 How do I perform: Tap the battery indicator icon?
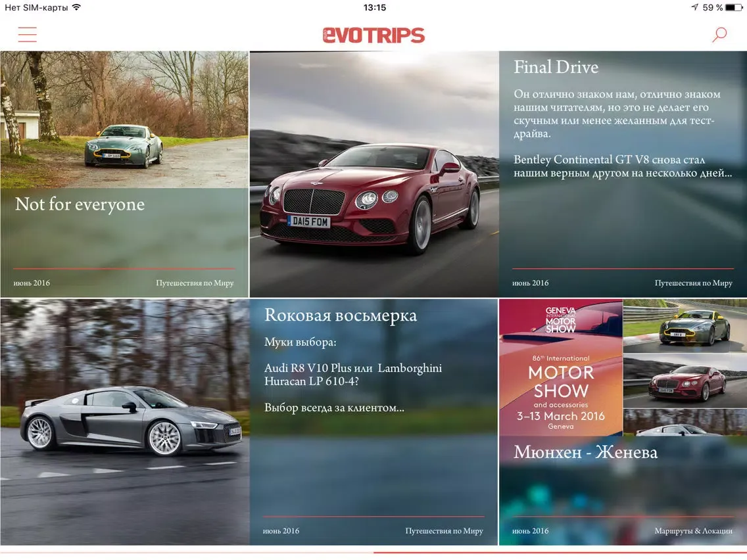[734, 7]
